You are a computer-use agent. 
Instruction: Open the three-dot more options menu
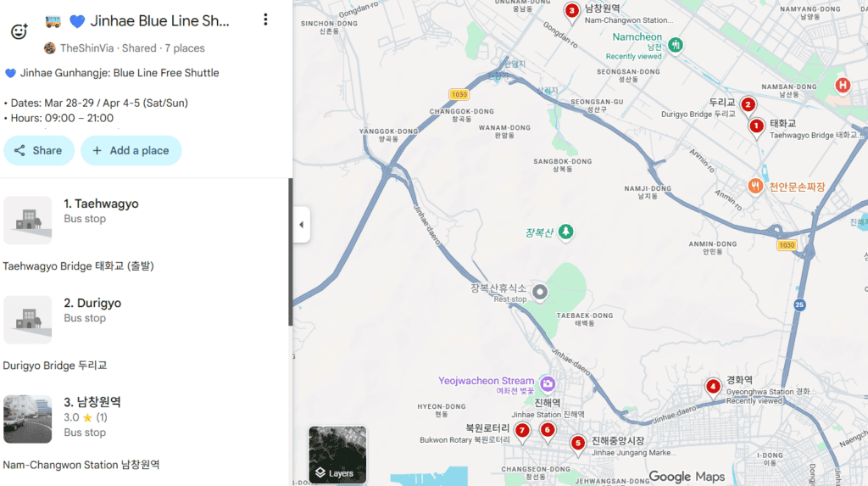(x=265, y=20)
